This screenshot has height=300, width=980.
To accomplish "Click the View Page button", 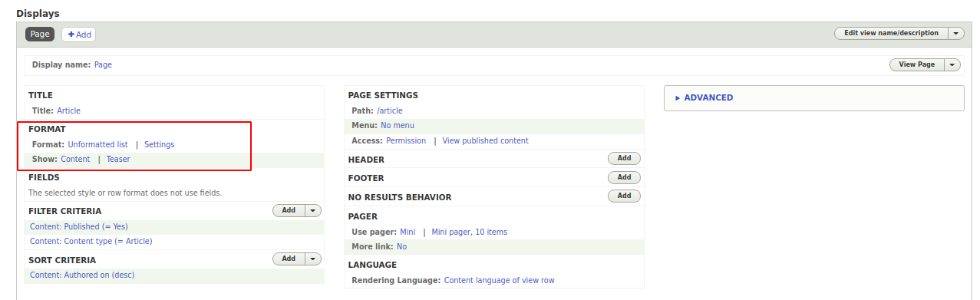I will pyautogui.click(x=916, y=64).
